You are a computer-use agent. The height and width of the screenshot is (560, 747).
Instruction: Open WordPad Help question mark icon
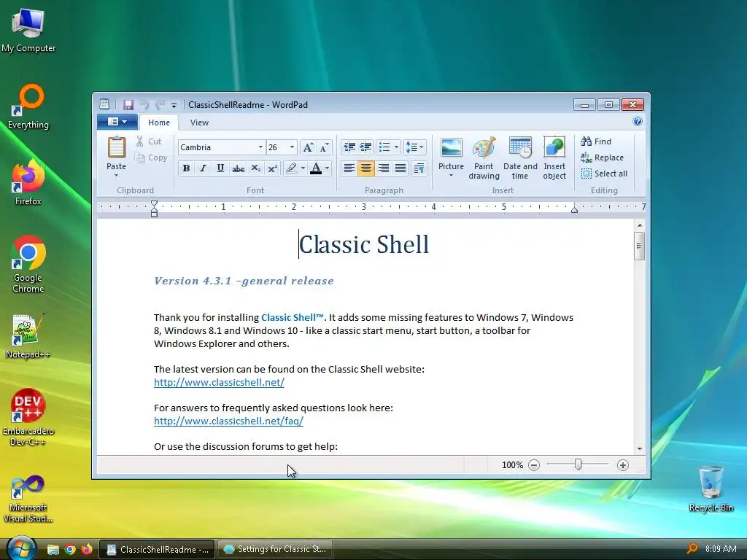pyautogui.click(x=638, y=122)
